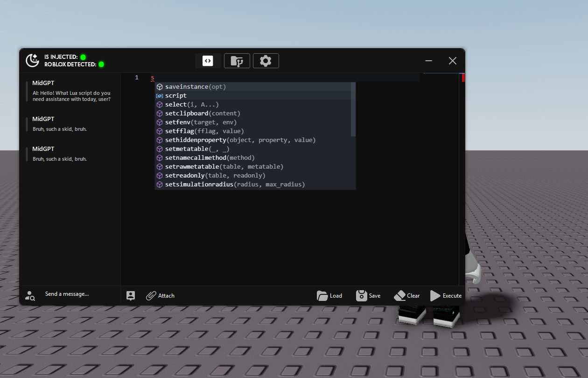Click the autocomplete list scrollbar

click(x=353, y=110)
